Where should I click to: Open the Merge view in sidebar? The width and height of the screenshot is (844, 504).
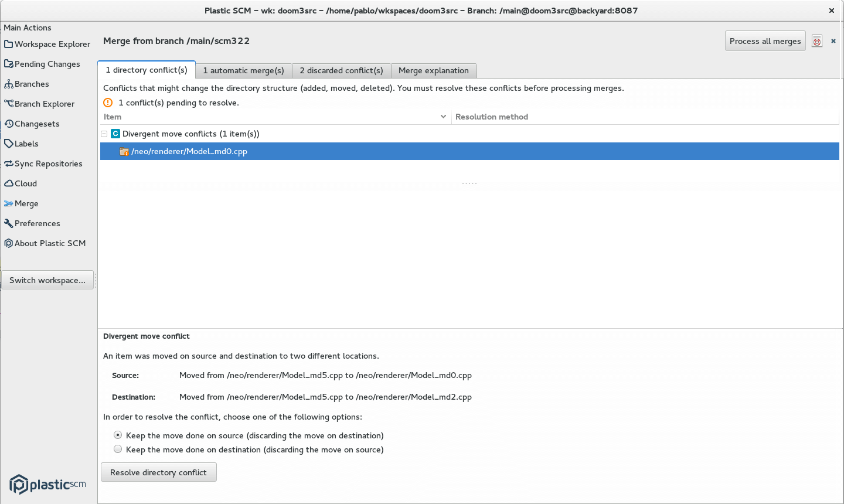(21, 203)
